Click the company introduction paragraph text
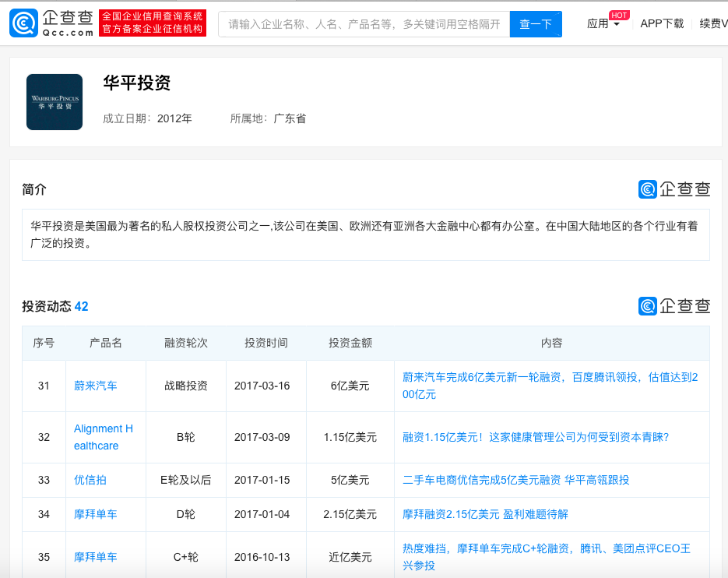728x578 pixels. click(x=364, y=234)
